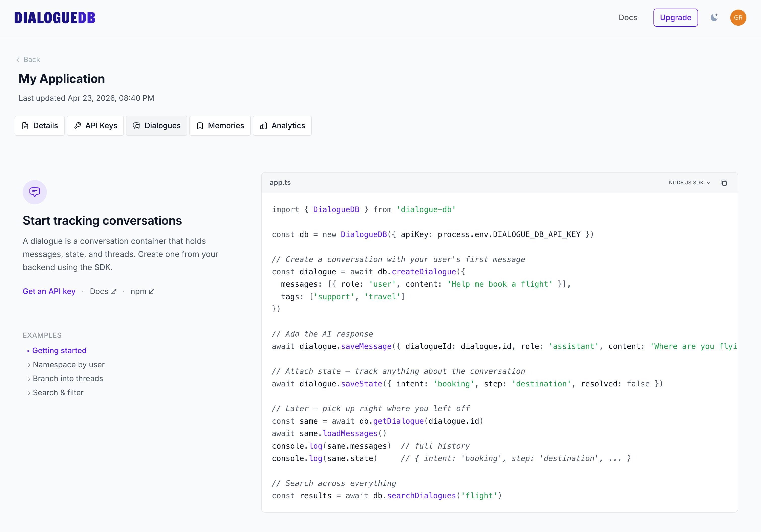Click the Last updated timestamp text
Screen dimensions: 761x532
[x=86, y=98]
